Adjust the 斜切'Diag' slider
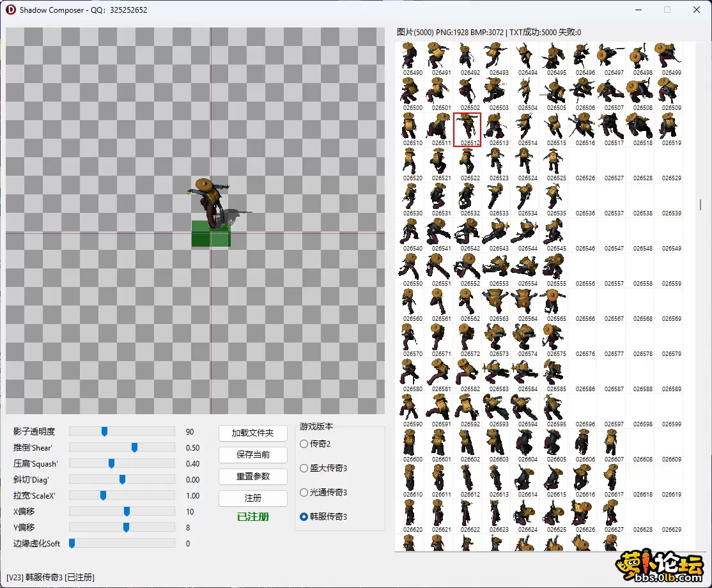Image resolution: width=712 pixels, height=588 pixels. click(x=121, y=479)
